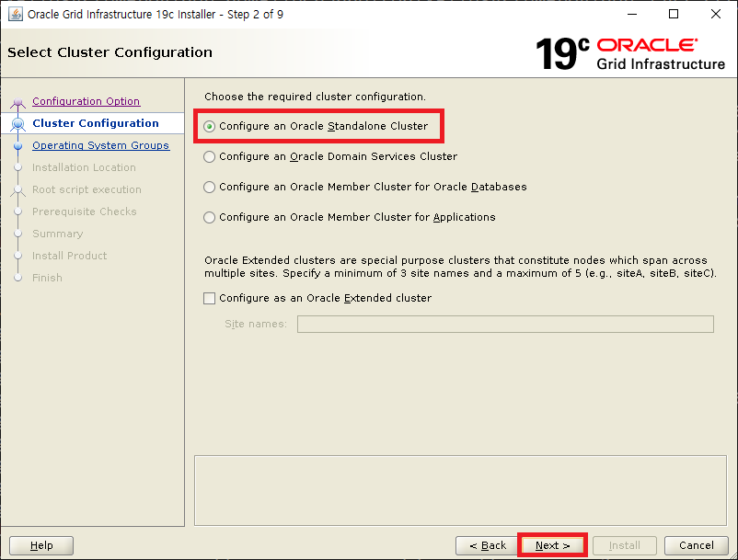This screenshot has width=738, height=560.
Task: Select the Cluster Configuration step
Action: (x=96, y=123)
